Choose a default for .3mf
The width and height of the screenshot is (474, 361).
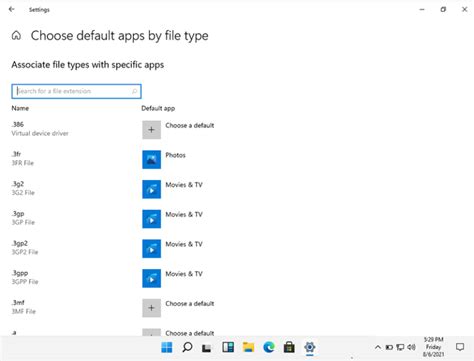click(190, 304)
